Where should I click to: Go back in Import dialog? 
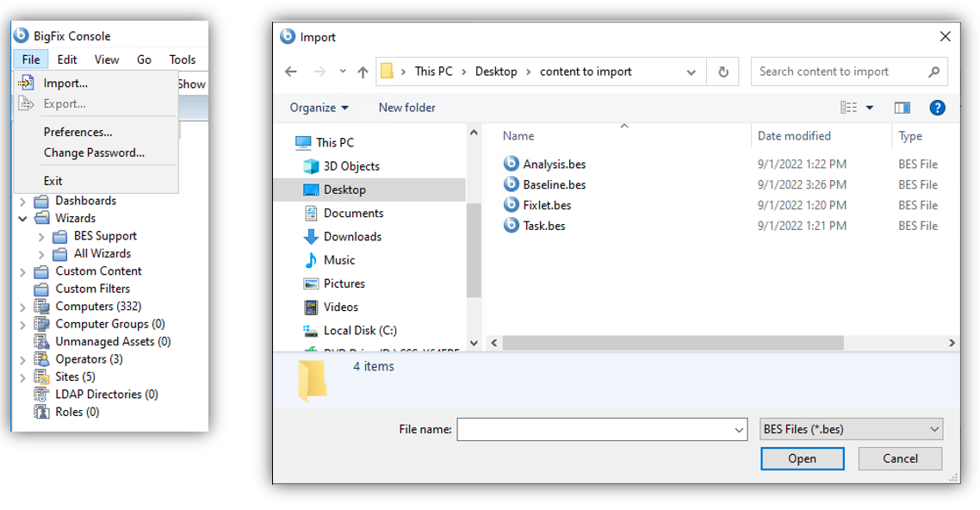(x=290, y=72)
